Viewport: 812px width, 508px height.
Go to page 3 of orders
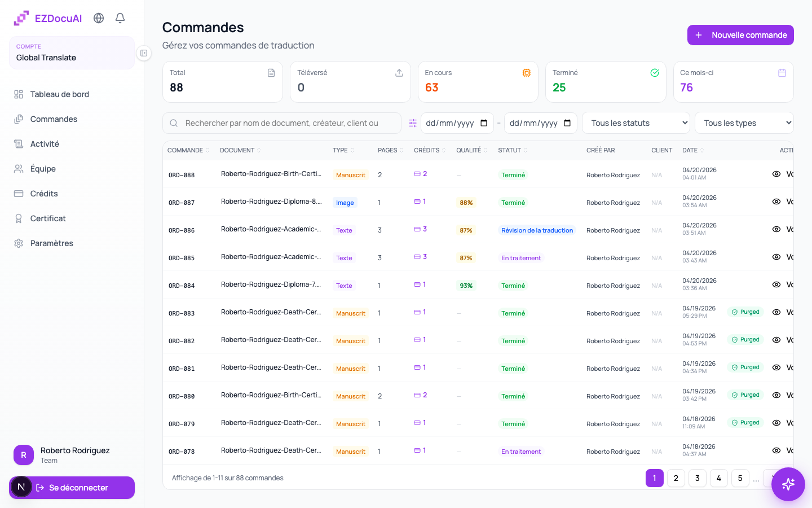tap(698, 478)
